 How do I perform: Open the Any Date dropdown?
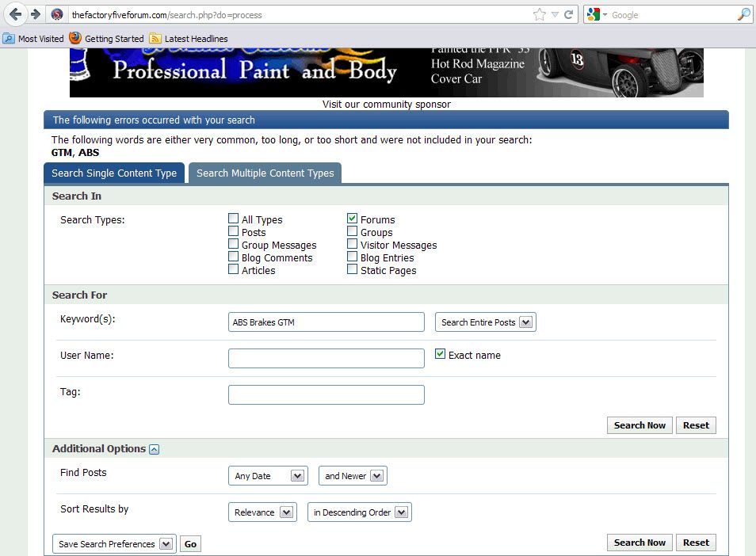pyautogui.click(x=268, y=476)
